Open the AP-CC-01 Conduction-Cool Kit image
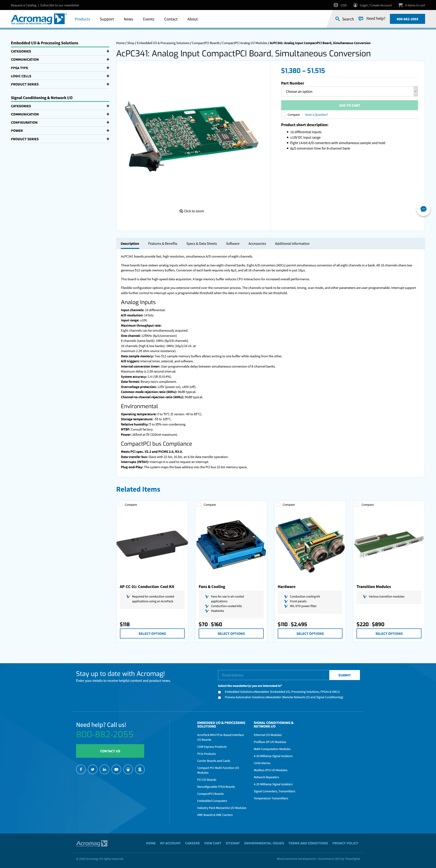This screenshot has width=436, height=868. [x=152, y=545]
